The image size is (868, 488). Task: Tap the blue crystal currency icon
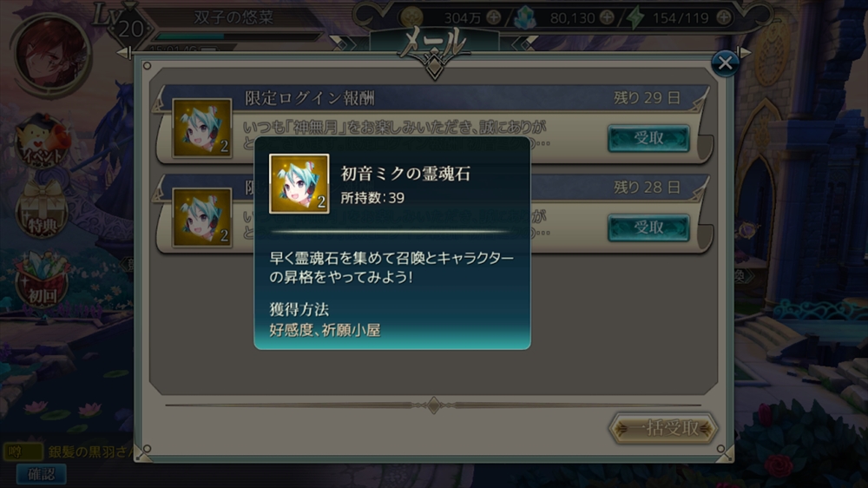click(x=524, y=17)
